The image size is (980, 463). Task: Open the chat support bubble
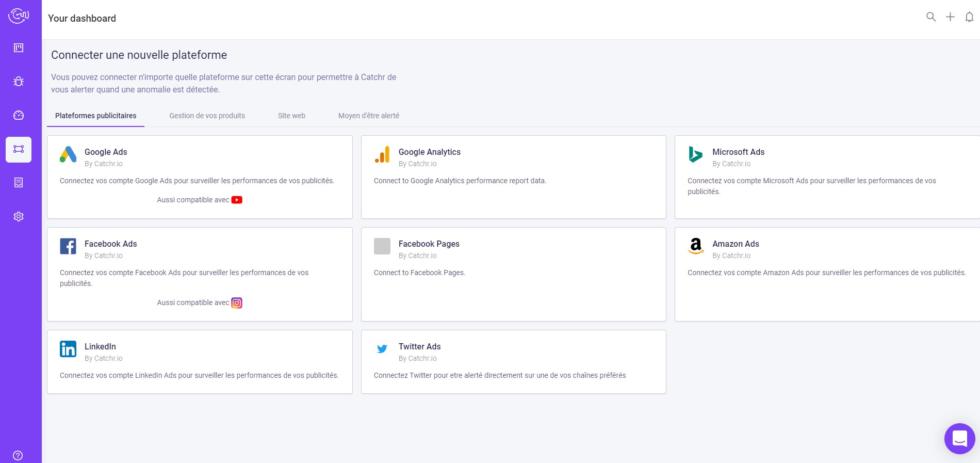pos(959,439)
